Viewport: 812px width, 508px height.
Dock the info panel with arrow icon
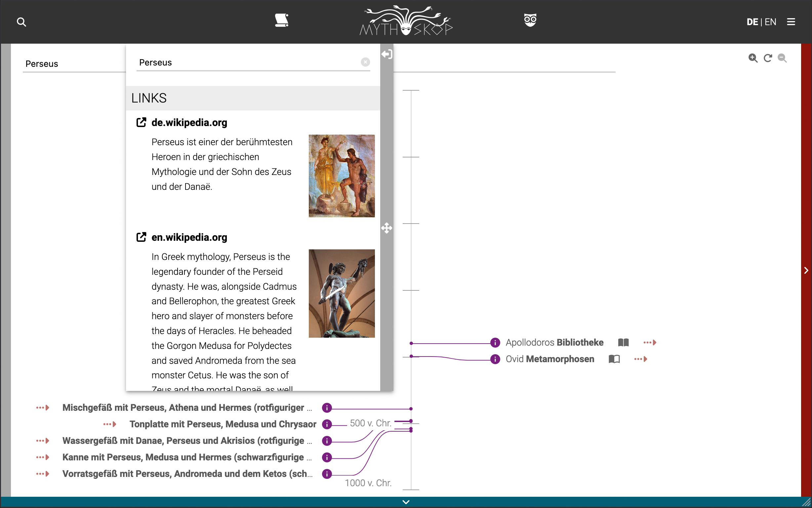(x=386, y=54)
